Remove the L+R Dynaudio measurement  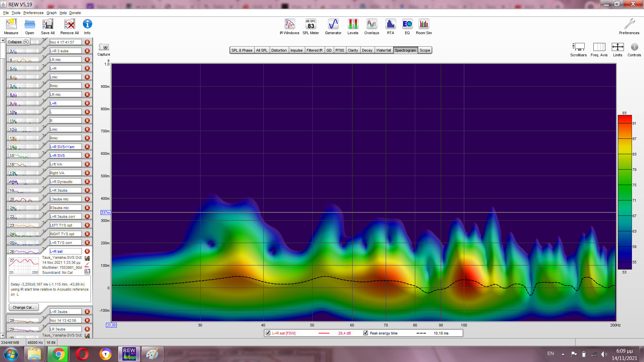pos(87,182)
